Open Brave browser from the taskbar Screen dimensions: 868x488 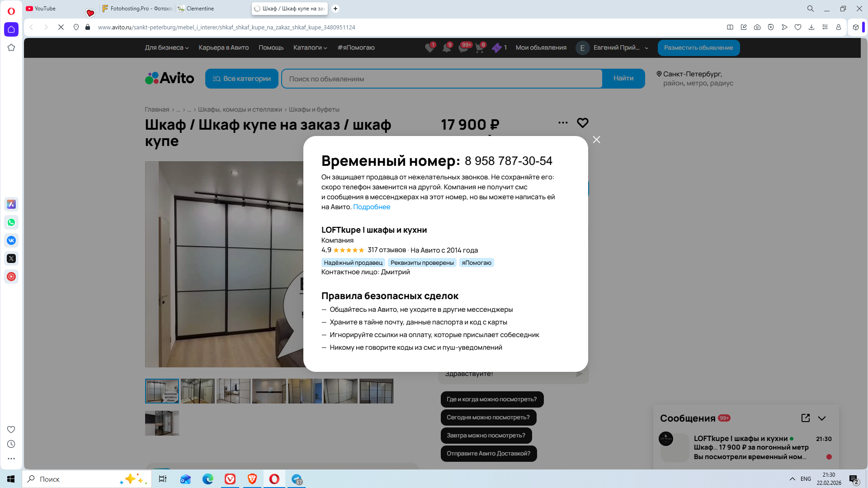pyautogui.click(x=252, y=479)
